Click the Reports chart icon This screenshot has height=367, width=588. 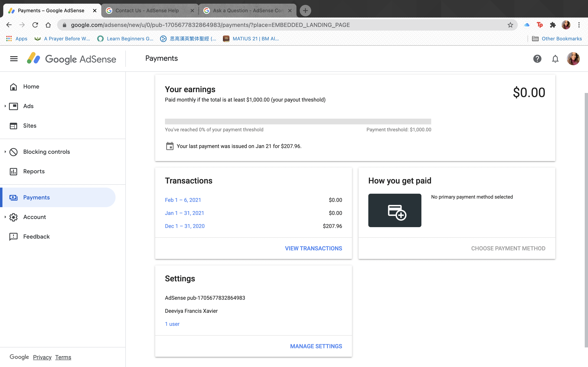click(13, 171)
